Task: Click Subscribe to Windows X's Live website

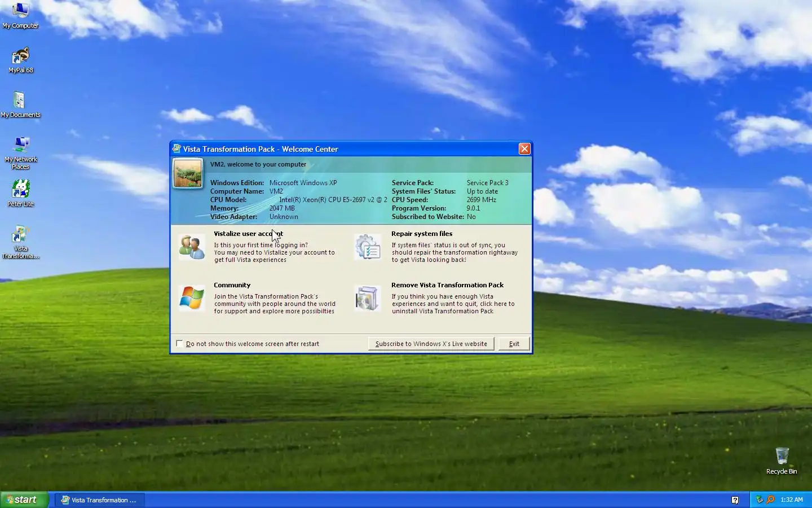Action: [x=431, y=344]
